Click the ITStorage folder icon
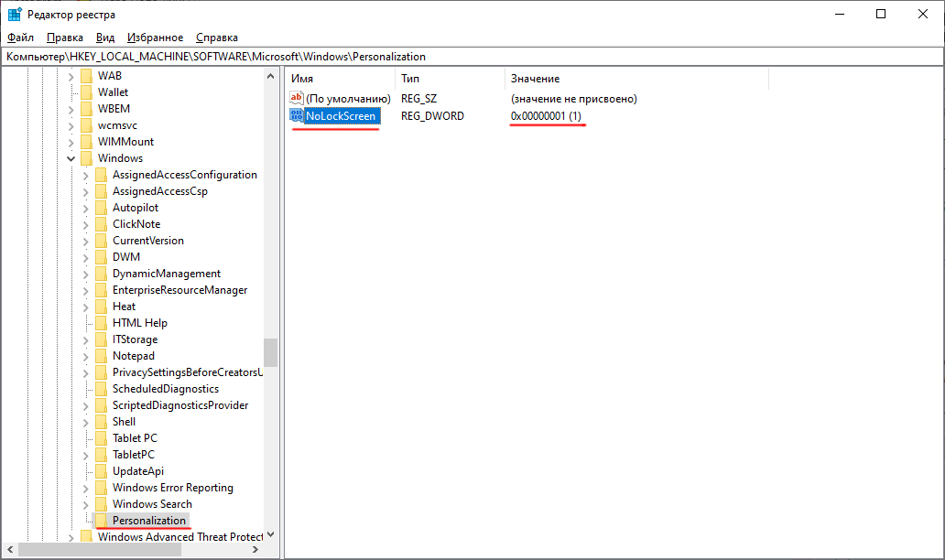The height and width of the screenshot is (560, 945). [x=102, y=339]
